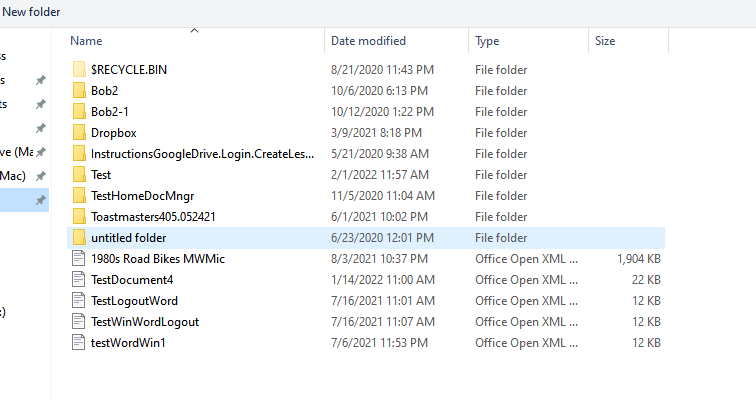This screenshot has width=756, height=400.
Task: Select the testWordWin1 document file icon
Action: point(79,343)
